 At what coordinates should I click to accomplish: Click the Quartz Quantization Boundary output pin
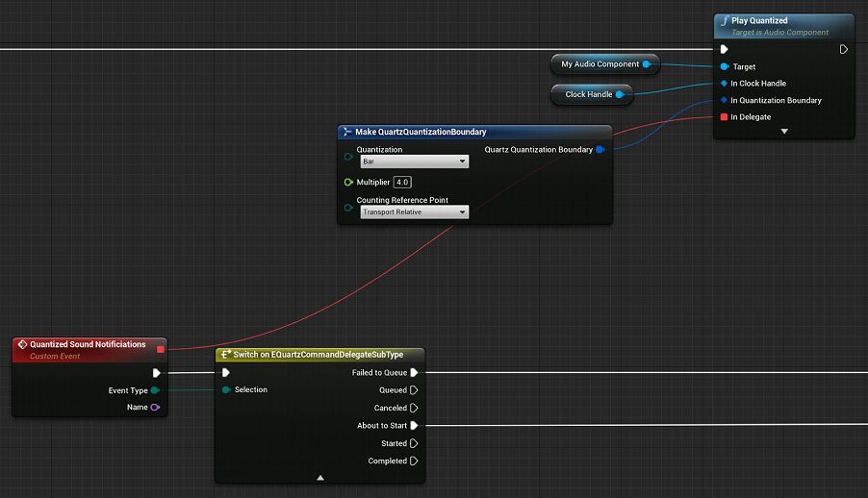pyautogui.click(x=600, y=150)
